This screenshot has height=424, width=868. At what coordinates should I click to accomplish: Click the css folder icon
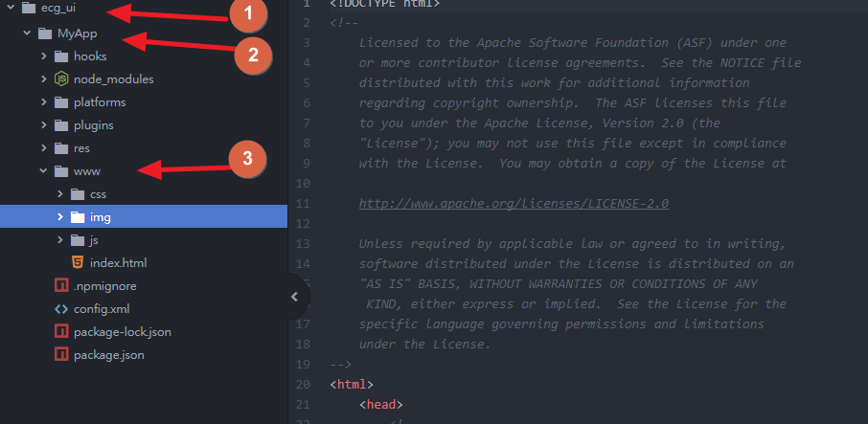[78, 194]
